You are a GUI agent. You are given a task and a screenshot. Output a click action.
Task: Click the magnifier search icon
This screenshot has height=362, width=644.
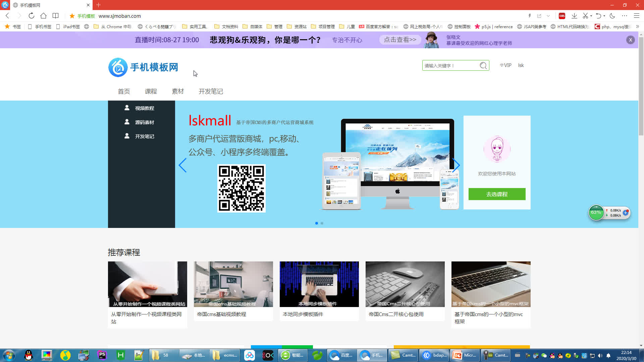point(483,65)
